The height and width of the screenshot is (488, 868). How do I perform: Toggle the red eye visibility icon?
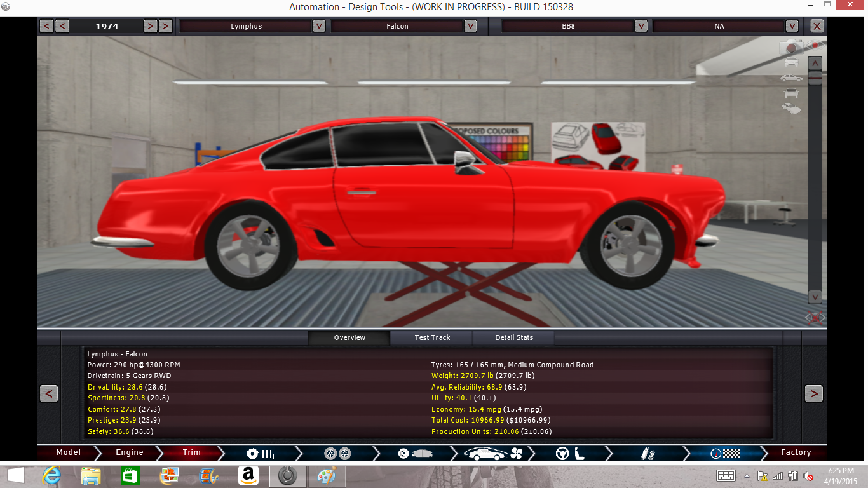(814, 45)
